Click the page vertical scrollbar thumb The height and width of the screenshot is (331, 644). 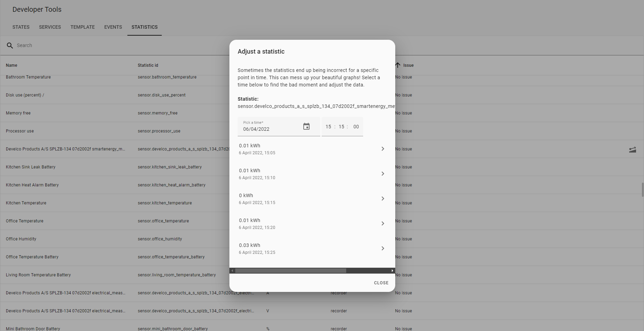click(643, 190)
